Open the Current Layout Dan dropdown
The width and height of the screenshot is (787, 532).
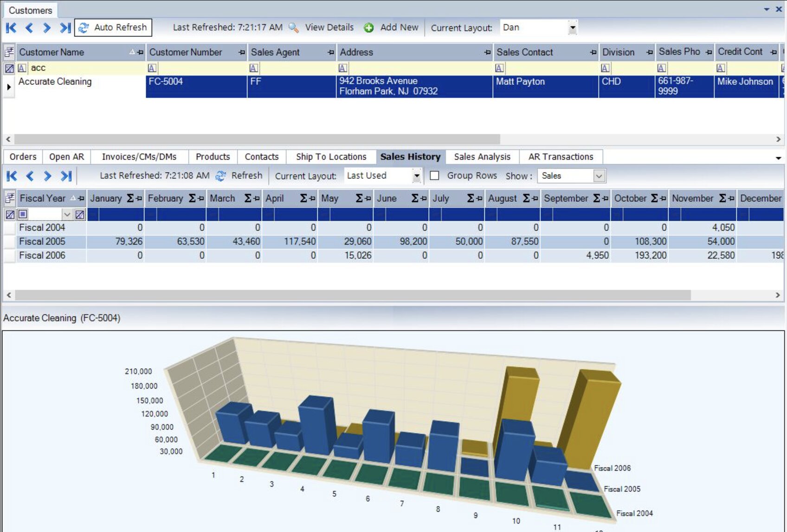(x=573, y=28)
